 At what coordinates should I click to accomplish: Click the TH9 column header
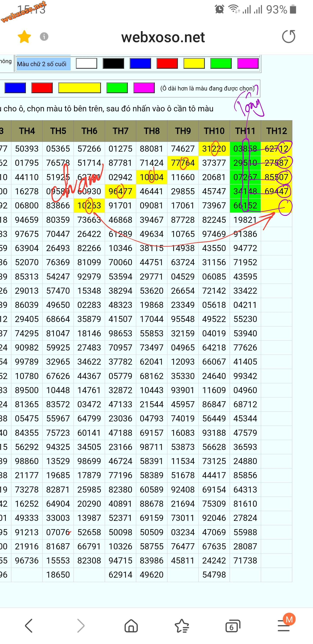tap(183, 131)
